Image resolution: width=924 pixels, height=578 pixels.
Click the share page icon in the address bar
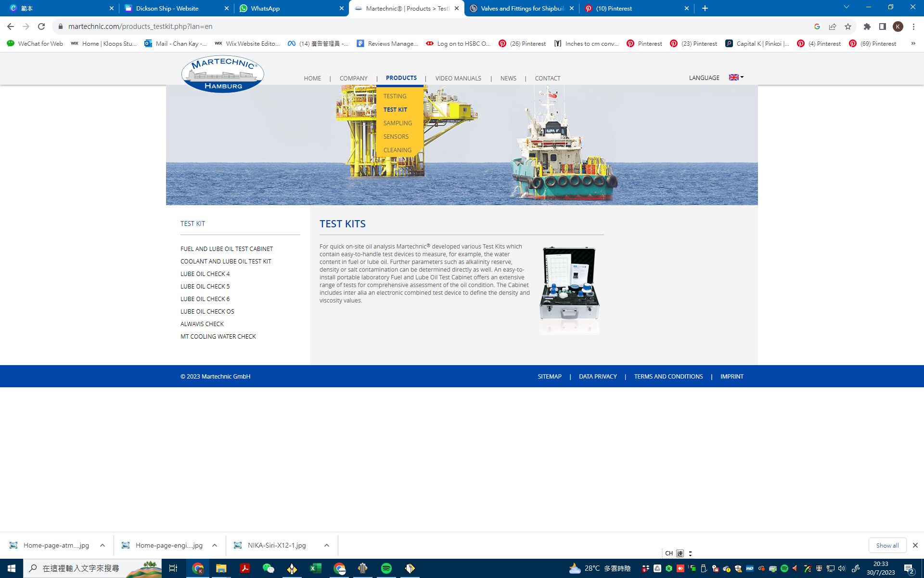click(x=833, y=26)
